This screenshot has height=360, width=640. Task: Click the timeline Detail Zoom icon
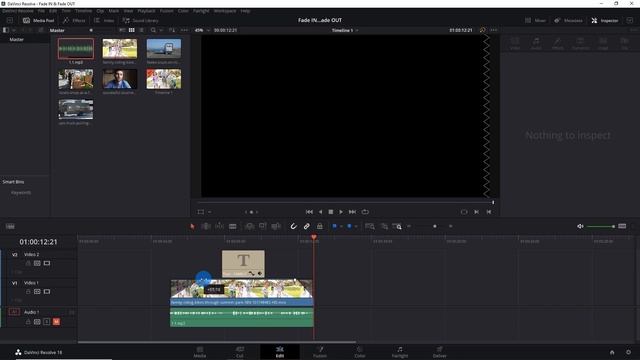tap(384, 226)
